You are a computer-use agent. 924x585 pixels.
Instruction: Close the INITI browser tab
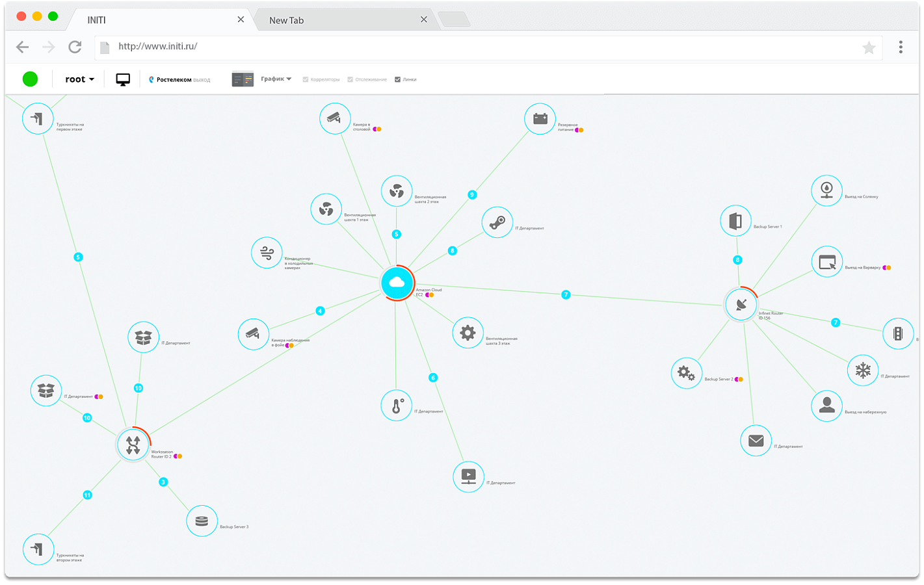[241, 19]
